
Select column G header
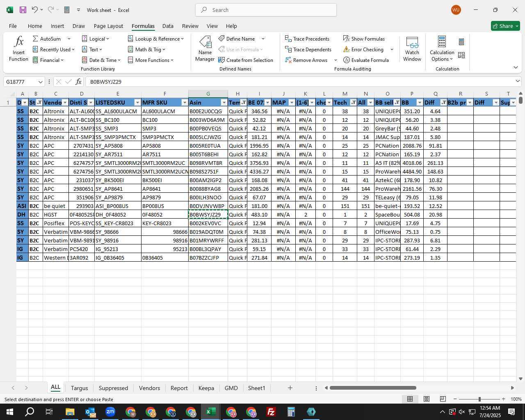pyautogui.click(x=208, y=94)
